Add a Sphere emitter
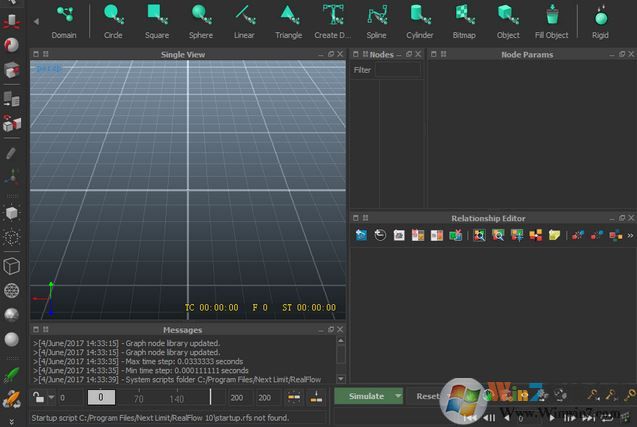Screen dimensions: 637x427 tap(201, 15)
